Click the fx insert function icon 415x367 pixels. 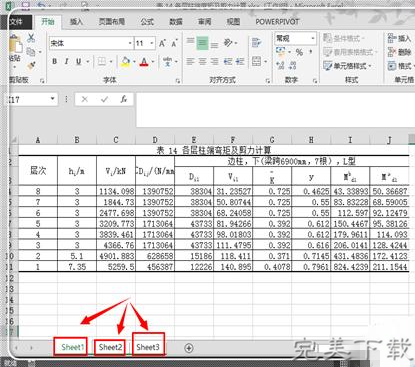coord(124,99)
